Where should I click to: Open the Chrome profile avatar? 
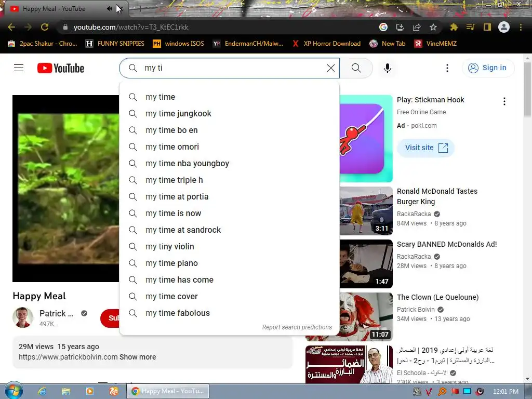(x=504, y=27)
